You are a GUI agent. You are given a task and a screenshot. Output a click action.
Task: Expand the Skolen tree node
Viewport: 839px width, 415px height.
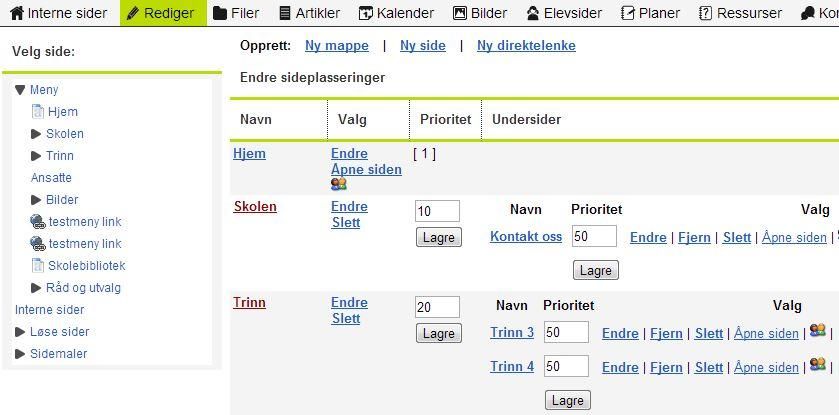[36, 134]
